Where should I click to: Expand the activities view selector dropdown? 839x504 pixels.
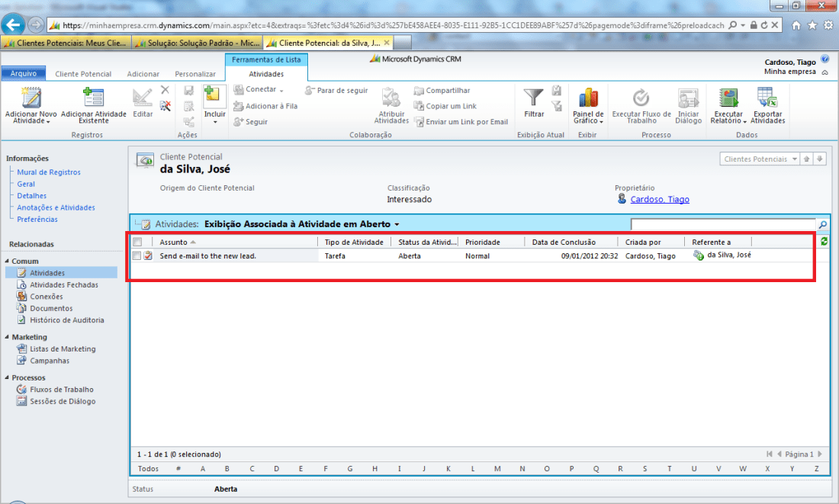(397, 225)
